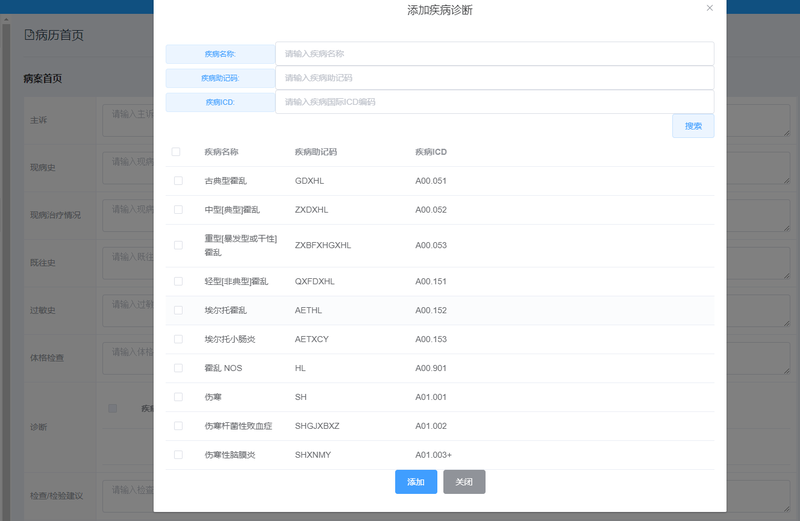This screenshot has width=800, height=521.
Task: Click mnemonic code ZXDXHL
Action: click(x=311, y=210)
